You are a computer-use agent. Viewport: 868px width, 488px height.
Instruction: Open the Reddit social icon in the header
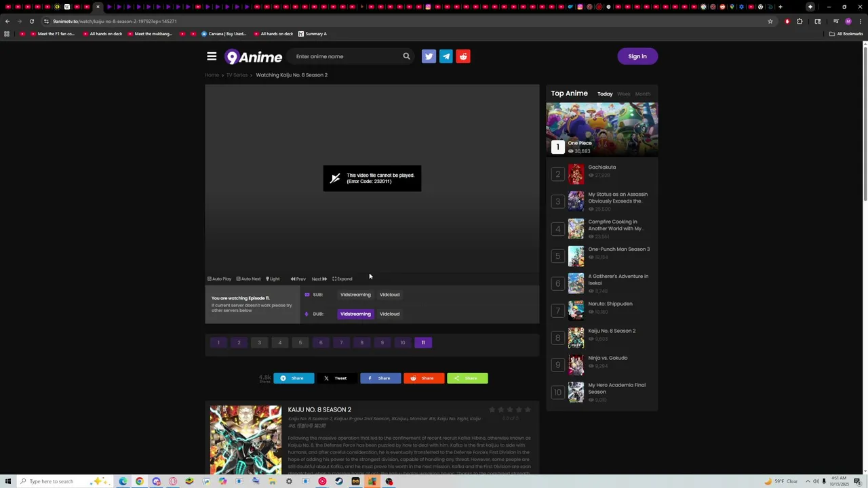[x=463, y=56]
